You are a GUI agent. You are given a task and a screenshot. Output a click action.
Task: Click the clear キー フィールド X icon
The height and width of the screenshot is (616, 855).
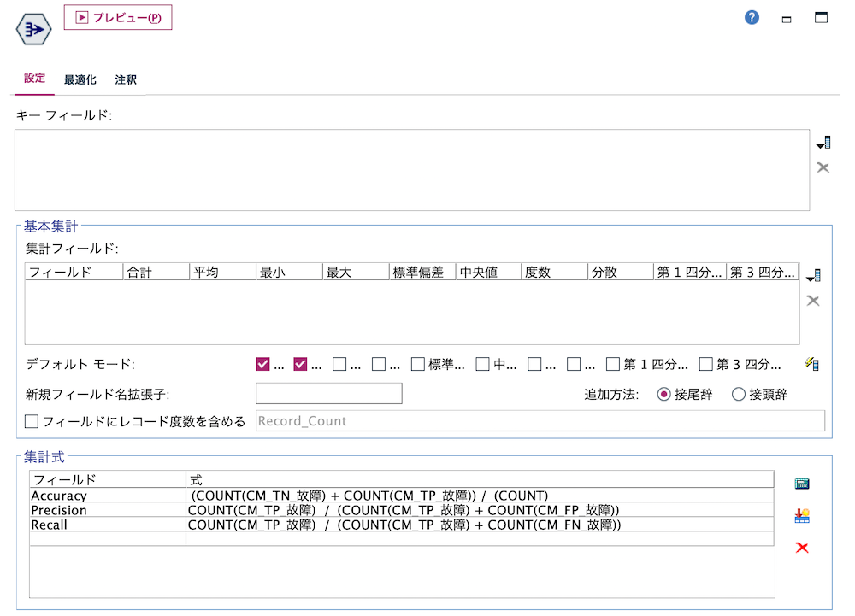[823, 167]
